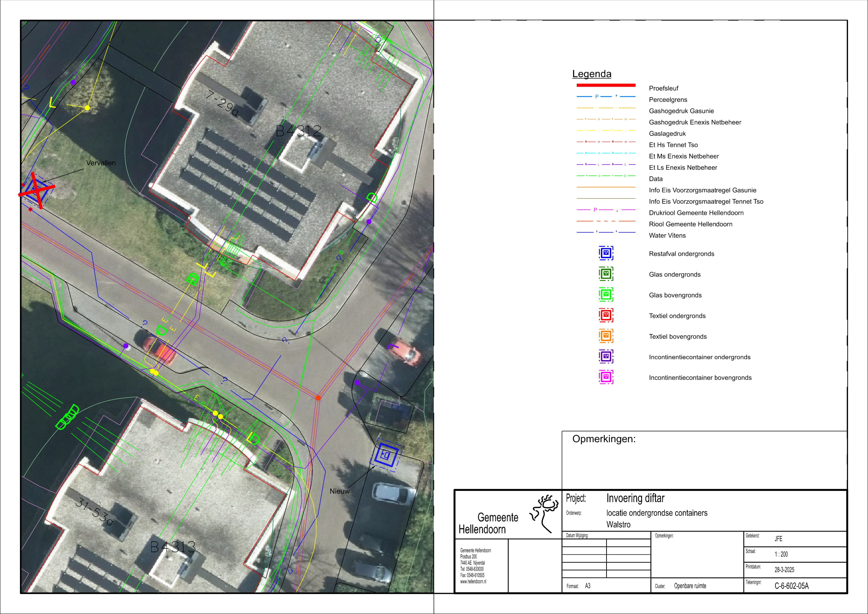This screenshot has height=614, width=868.
Task: Click the drawing number C-6-602-05A
Action: pos(792,586)
